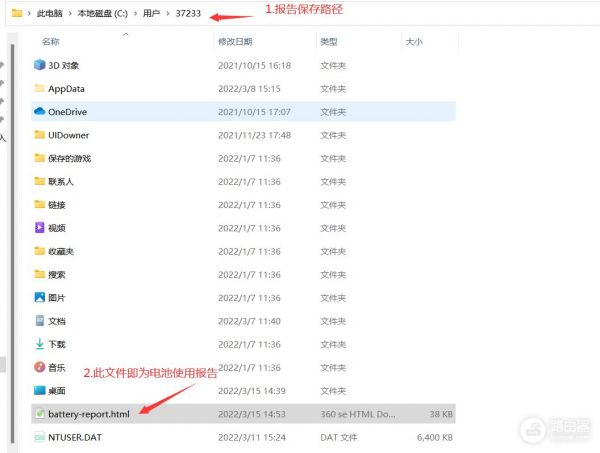Viewport: 600px width, 453px height.
Task: Select the 图片 folder name
Action: 57,298
